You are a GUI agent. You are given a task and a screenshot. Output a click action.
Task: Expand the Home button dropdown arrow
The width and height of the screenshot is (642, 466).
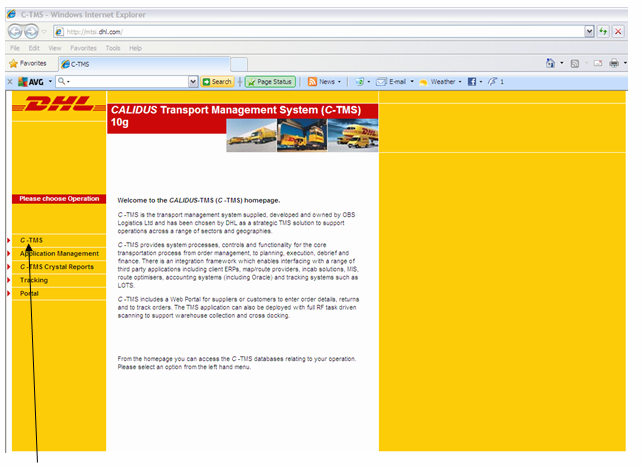562,63
